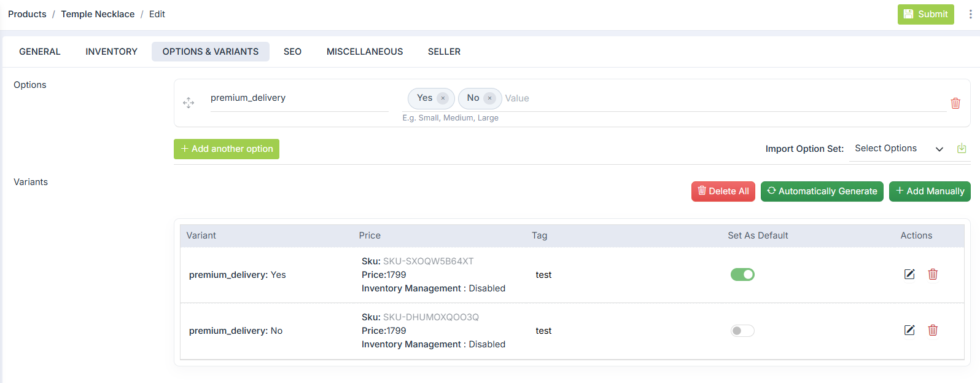Edit the premium_delivery Yes variant
Screen dimensions: 980x383
click(x=909, y=274)
